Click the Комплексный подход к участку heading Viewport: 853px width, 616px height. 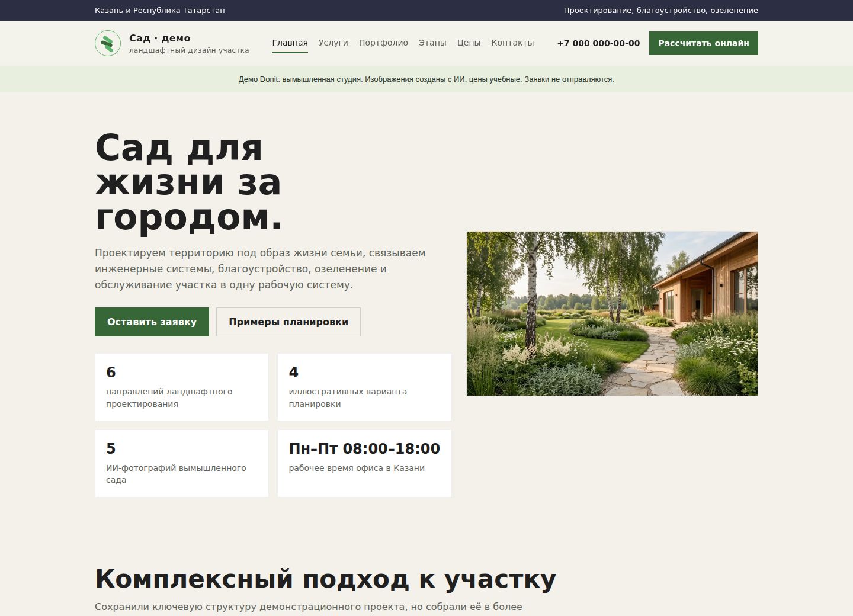326,579
